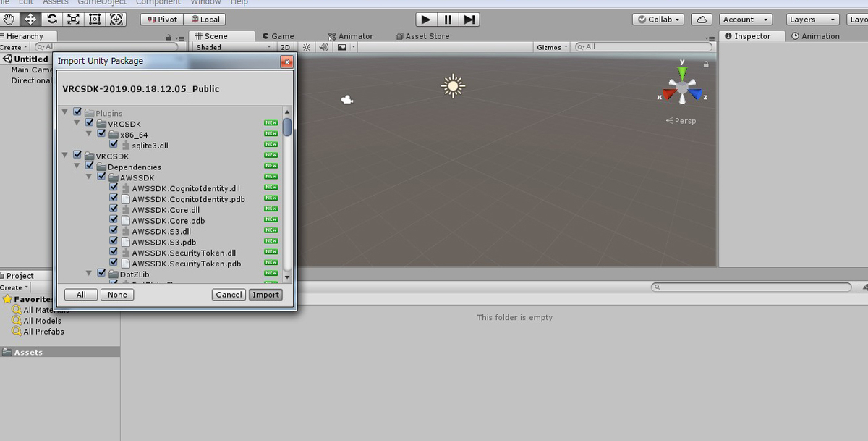Screen dimensions: 868x441
Task: Toggle Pivot handle position
Action: click(162, 20)
